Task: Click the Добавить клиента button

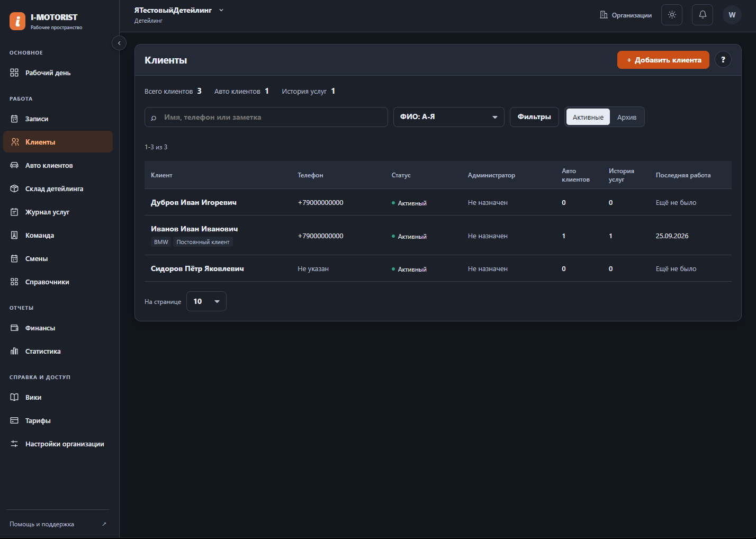Action: click(663, 60)
